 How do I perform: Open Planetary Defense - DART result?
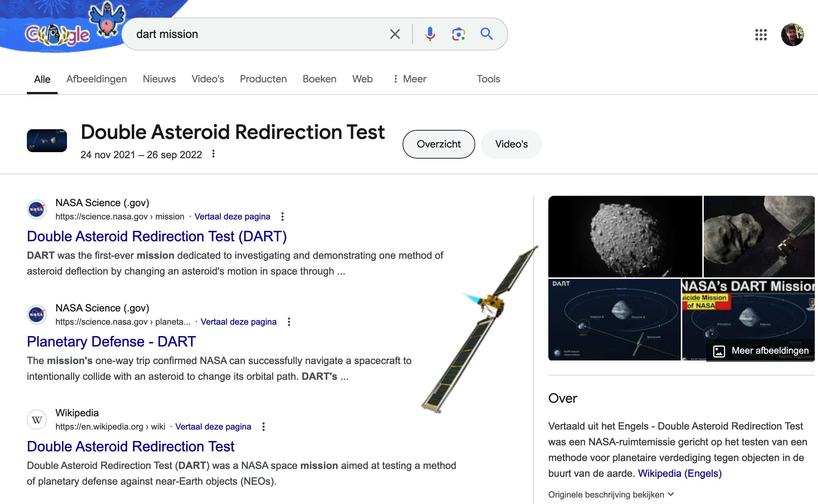point(111,341)
